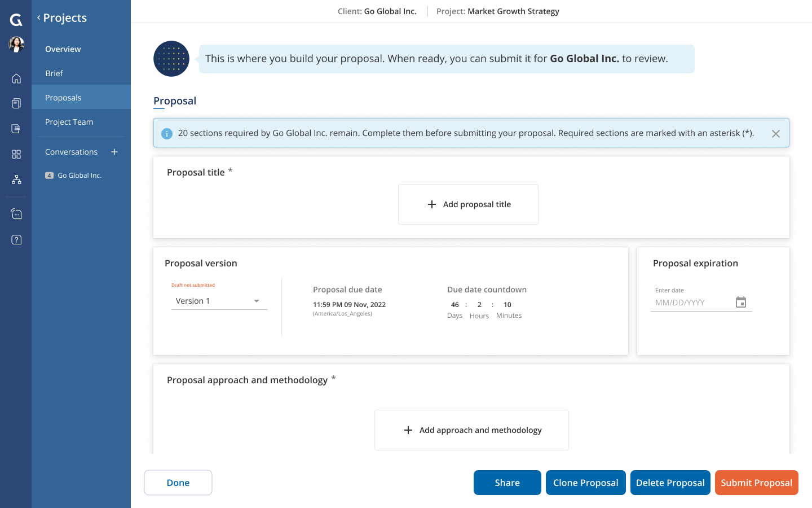Open the notes icon below the documents icon
This screenshot has width=812, height=508.
[x=16, y=128]
